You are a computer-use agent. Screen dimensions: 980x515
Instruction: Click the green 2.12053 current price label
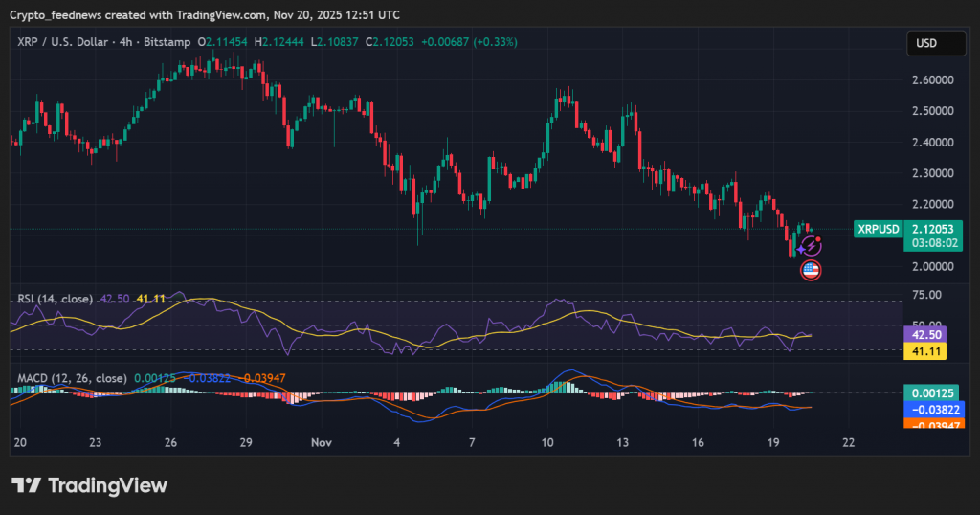932,230
